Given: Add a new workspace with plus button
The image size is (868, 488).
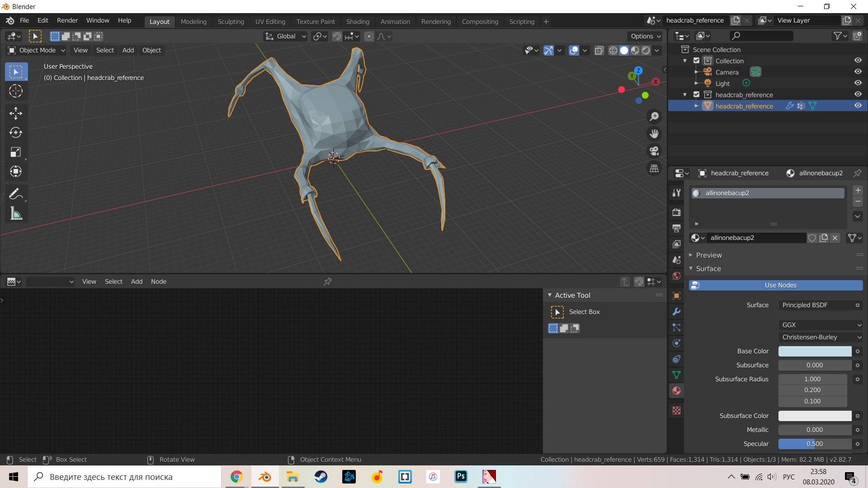Looking at the screenshot, I should pos(546,22).
